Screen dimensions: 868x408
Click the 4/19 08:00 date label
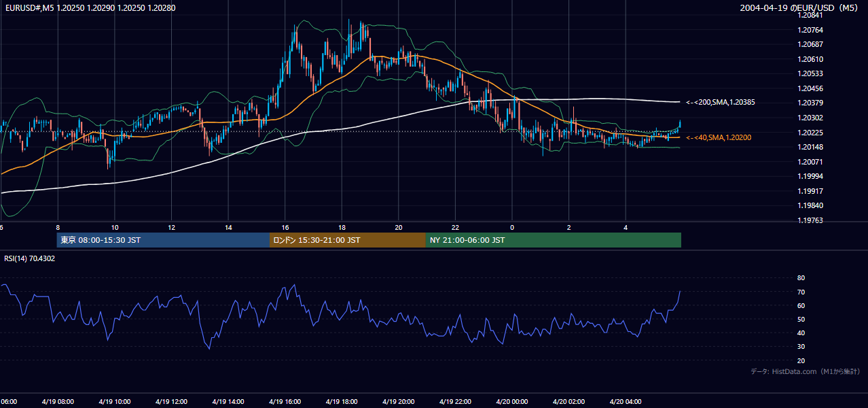pyautogui.click(x=58, y=402)
